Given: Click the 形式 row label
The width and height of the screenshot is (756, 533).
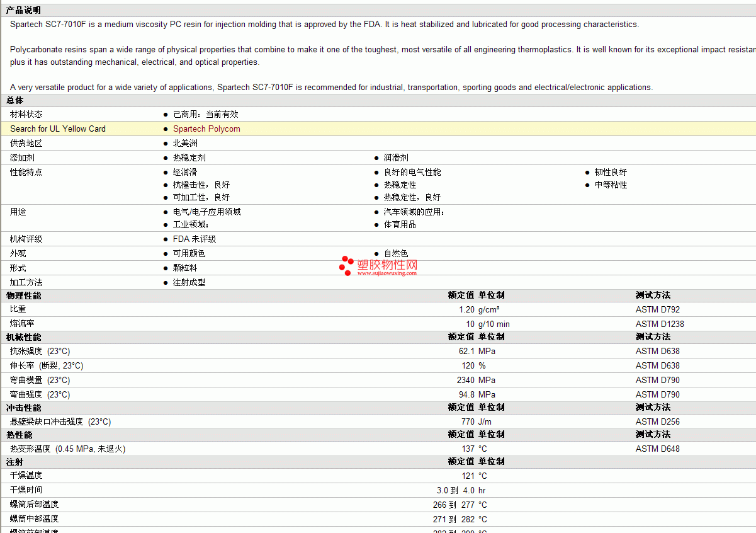Looking at the screenshot, I should click(18, 268).
